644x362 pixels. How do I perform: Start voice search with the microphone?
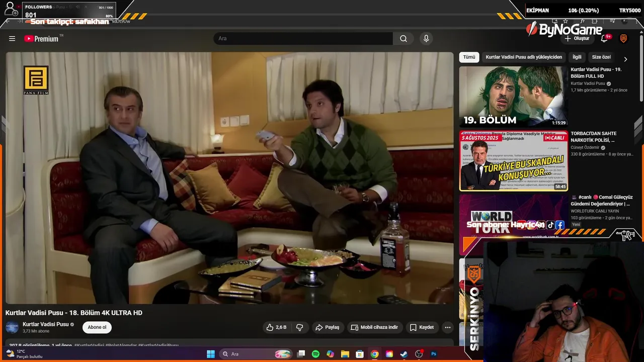pos(426,39)
